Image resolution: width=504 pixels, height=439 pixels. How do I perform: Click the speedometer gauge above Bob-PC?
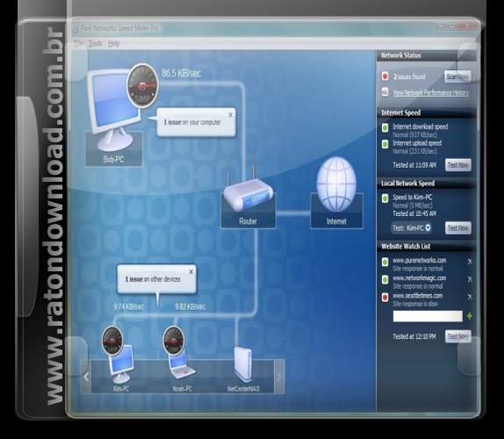click(x=142, y=85)
